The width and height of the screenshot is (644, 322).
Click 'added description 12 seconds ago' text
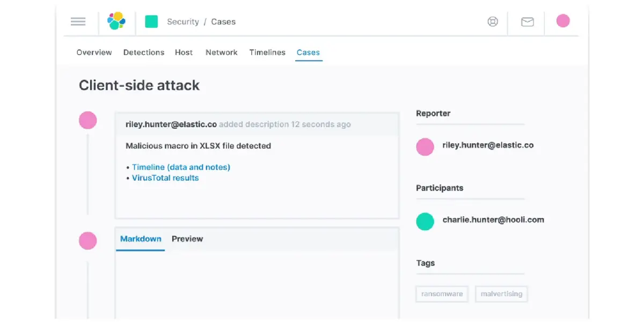pyautogui.click(x=285, y=125)
